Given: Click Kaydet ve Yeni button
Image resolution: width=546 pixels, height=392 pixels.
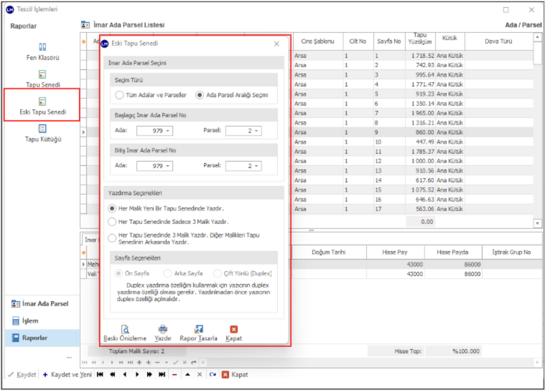Looking at the screenshot, I should pos(67,375).
